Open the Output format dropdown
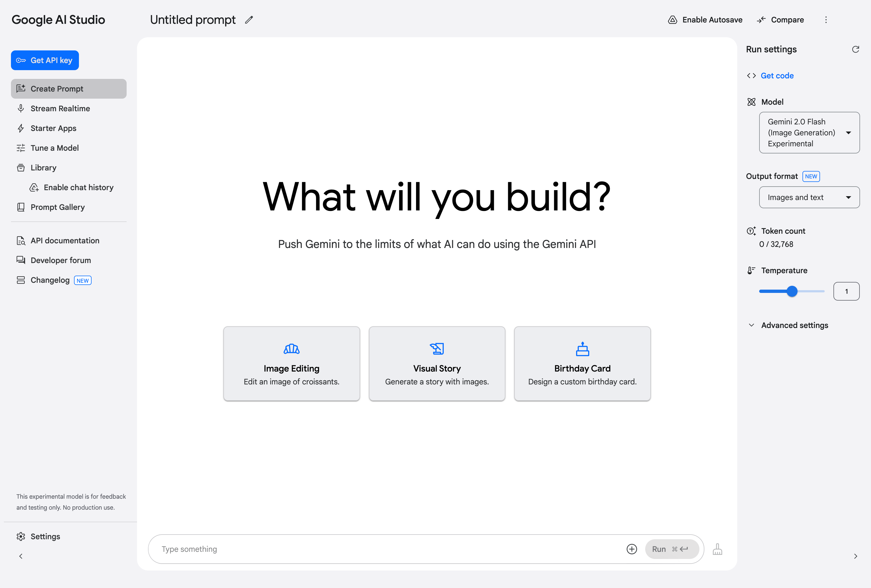This screenshot has height=588, width=871. [809, 197]
